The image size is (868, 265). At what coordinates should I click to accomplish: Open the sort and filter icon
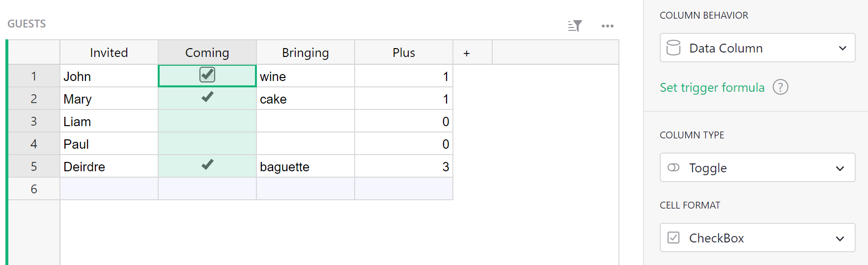click(x=575, y=26)
